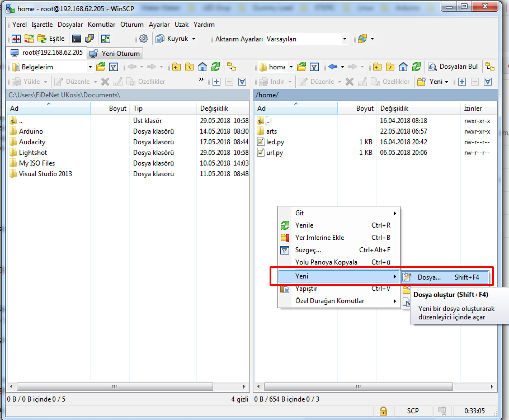The width and height of the screenshot is (509, 420).
Task: Click the Dosyaları Bul button
Action: tap(453, 67)
